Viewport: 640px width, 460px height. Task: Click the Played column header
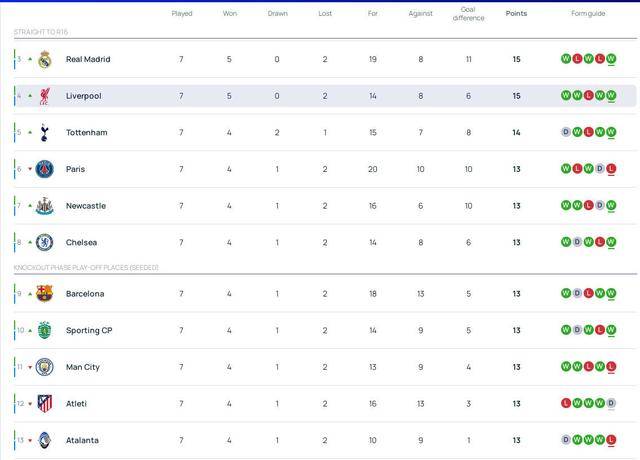coord(181,14)
